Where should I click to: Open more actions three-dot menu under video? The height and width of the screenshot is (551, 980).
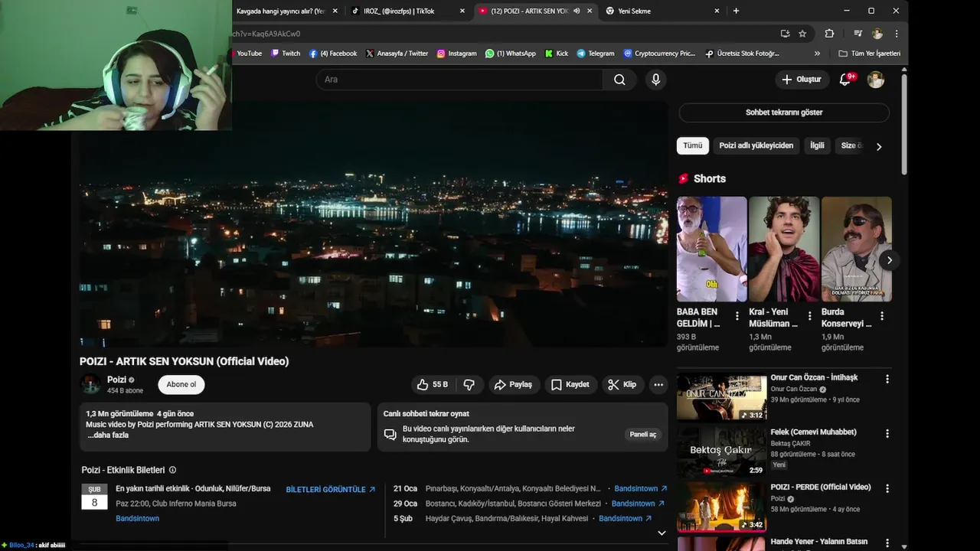[658, 385]
